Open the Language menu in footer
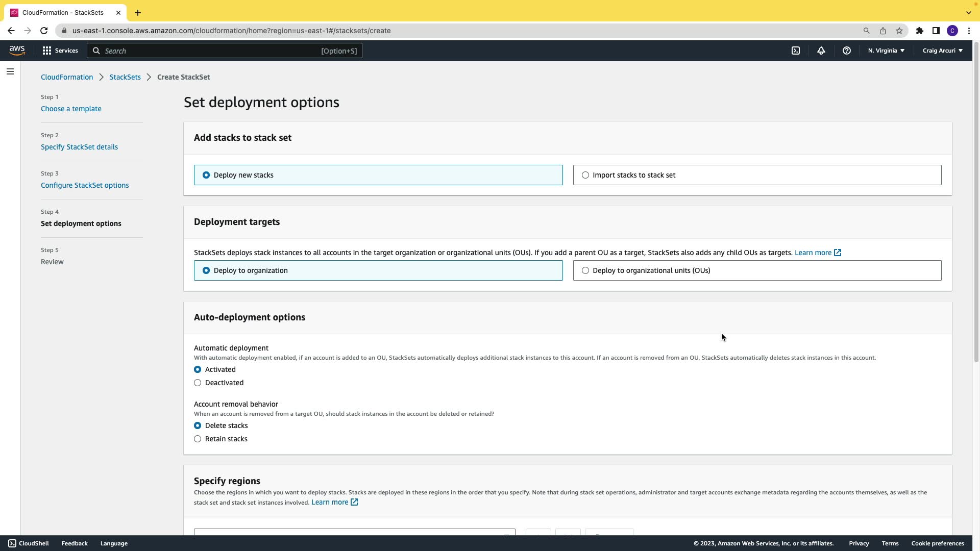This screenshot has height=551, width=980. (x=114, y=543)
